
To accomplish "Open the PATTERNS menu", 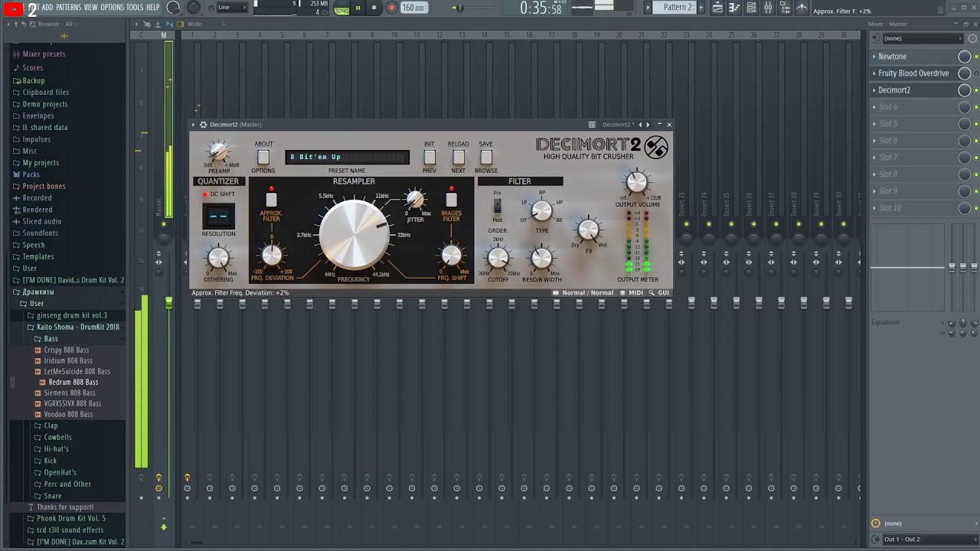I will [68, 8].
